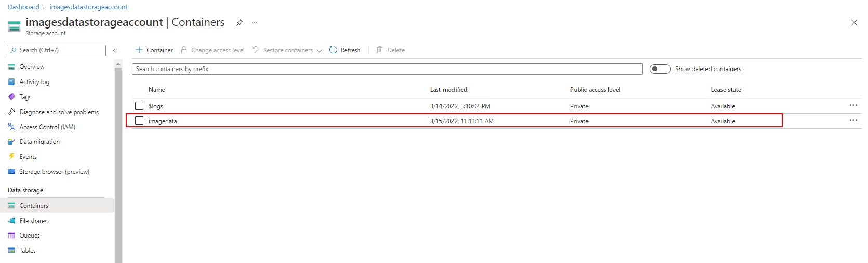Click the Access Control (IAM) people icon
This screenshot has height=263, width=868.
pyautogui.click(x=11, y=127)
